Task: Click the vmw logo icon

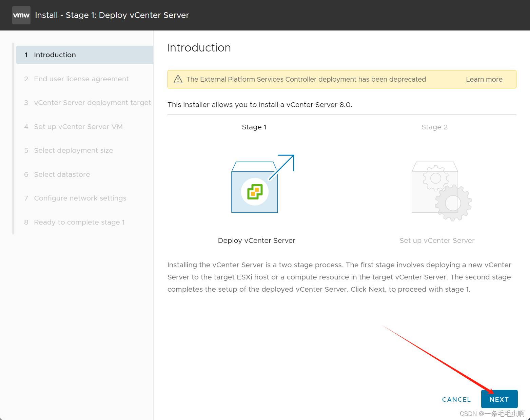Action: tap(21, 15)
